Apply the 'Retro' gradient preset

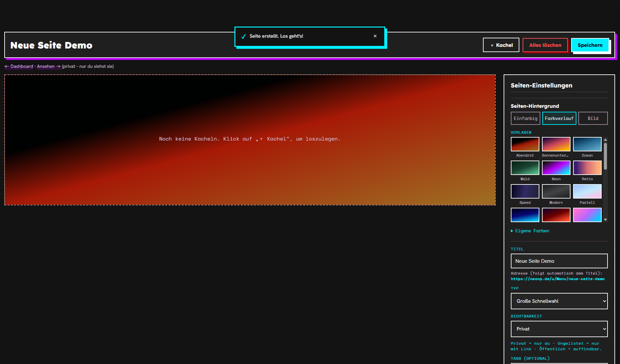587,168
